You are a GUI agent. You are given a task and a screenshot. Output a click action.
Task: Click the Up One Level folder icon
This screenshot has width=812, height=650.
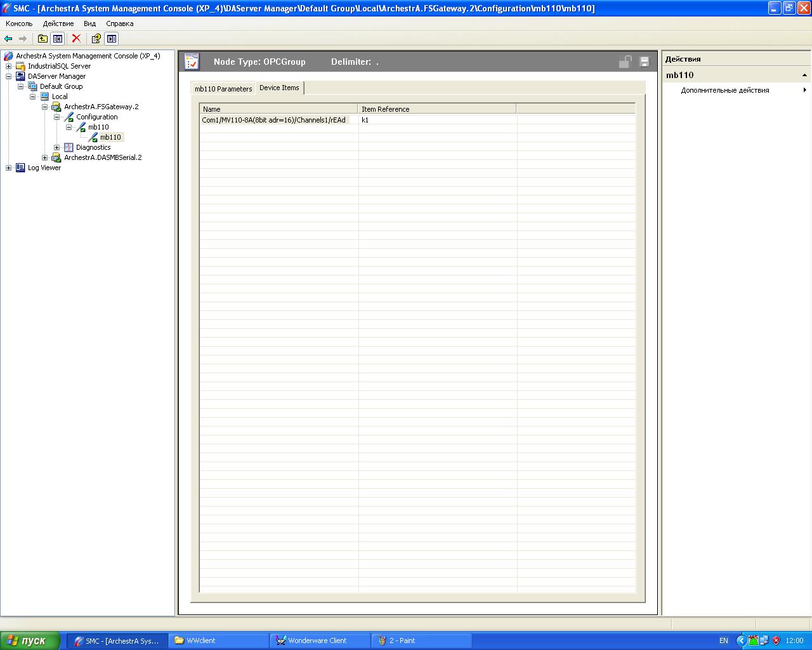coord(43,39)
